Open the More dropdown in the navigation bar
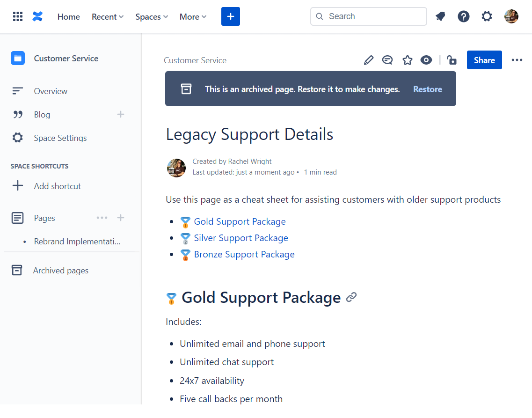The image size is (532, 418). click(192, 16)
